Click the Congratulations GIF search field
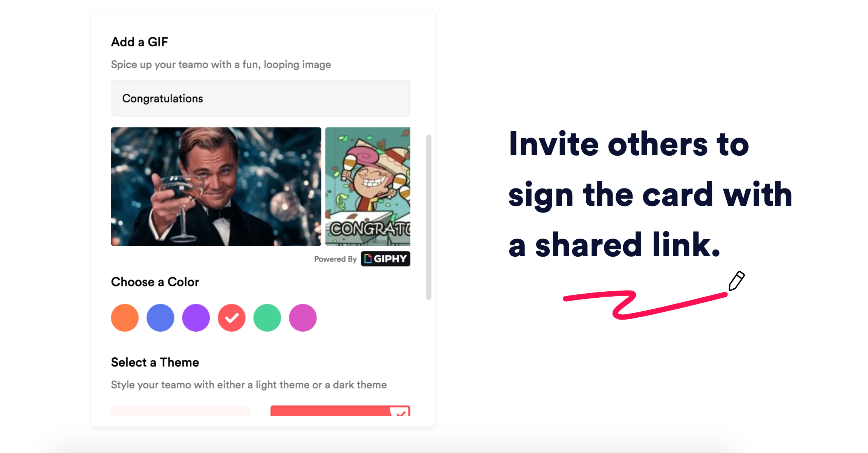 coord(260,98)
